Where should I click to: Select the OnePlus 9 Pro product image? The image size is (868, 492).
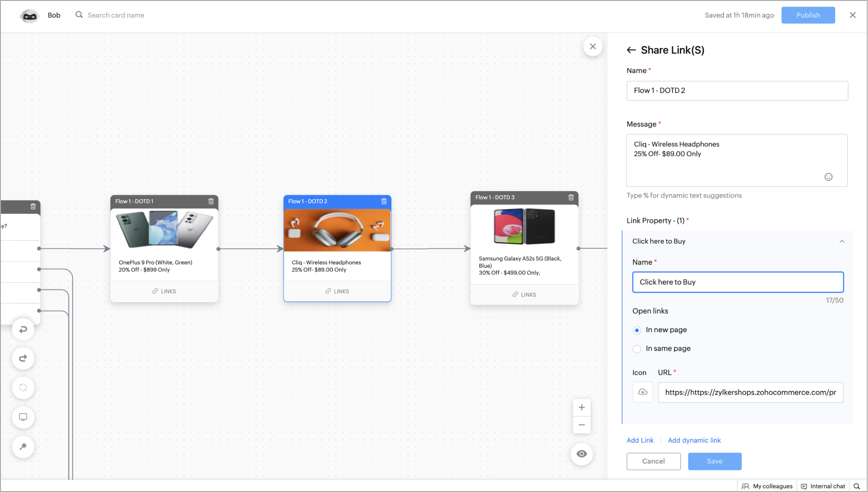coord(164,229)
